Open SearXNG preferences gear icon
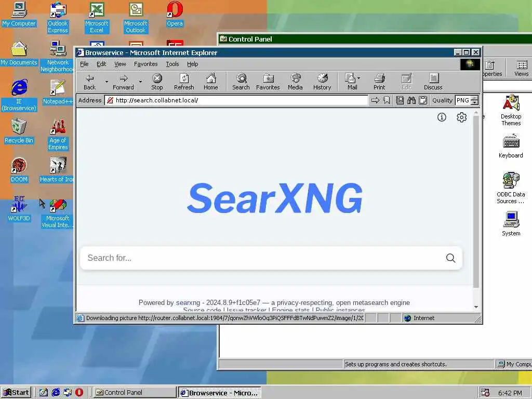The width and height of the screenshot is (532, 399). click(461, 117)
